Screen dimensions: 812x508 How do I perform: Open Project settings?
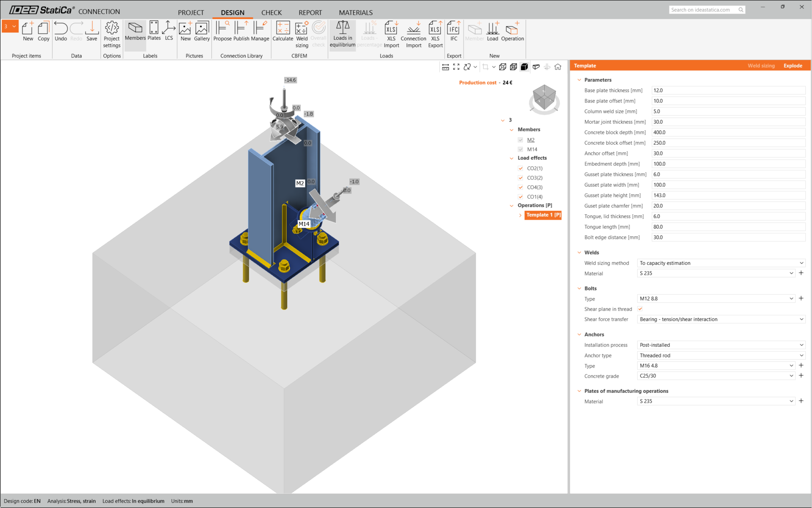[x=112, y=34]
